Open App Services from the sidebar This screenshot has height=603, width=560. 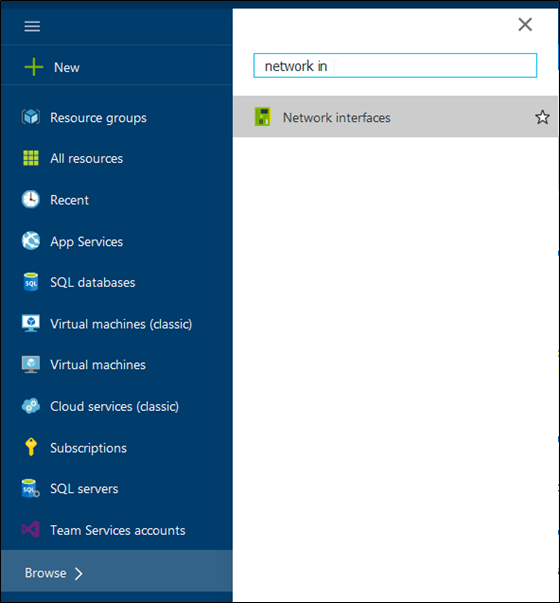(87, 242)
